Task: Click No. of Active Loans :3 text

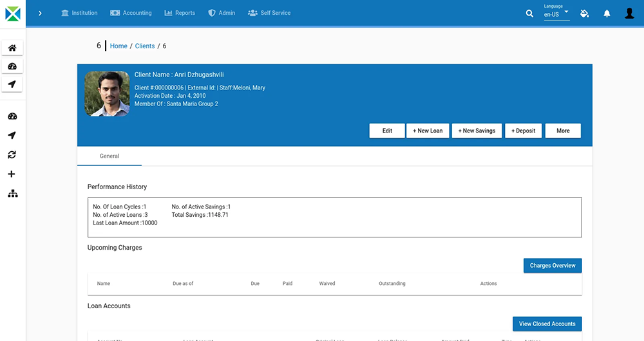Action: (x=120, y=215)
